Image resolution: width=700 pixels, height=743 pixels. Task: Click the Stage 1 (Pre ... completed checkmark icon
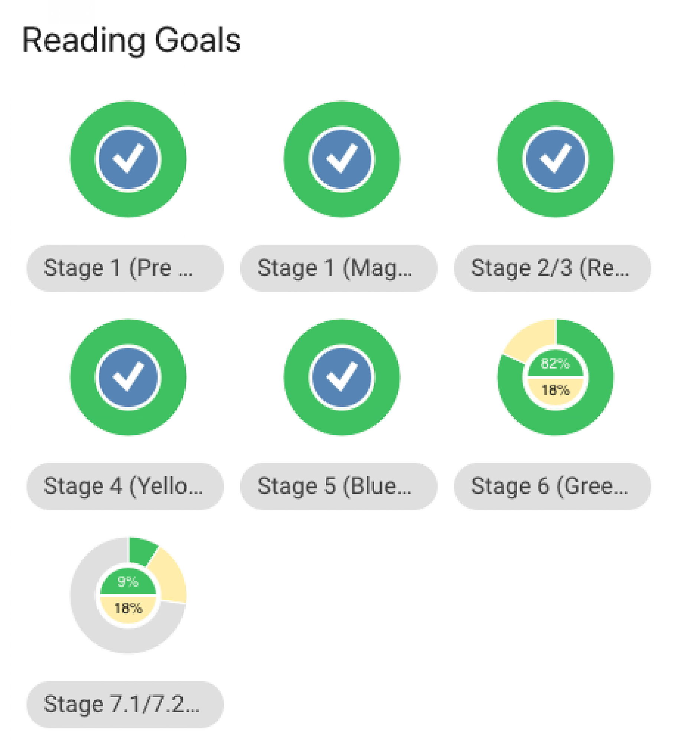point(128,159)
